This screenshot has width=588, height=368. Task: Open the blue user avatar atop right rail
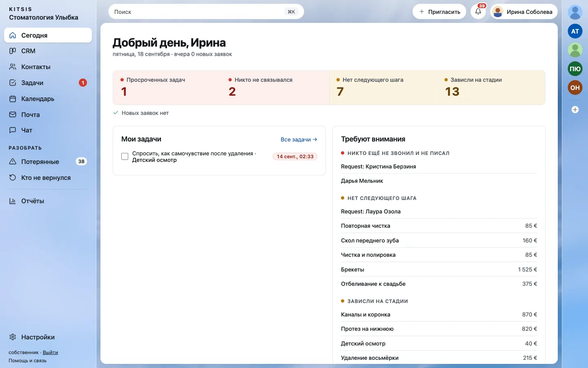575,12
